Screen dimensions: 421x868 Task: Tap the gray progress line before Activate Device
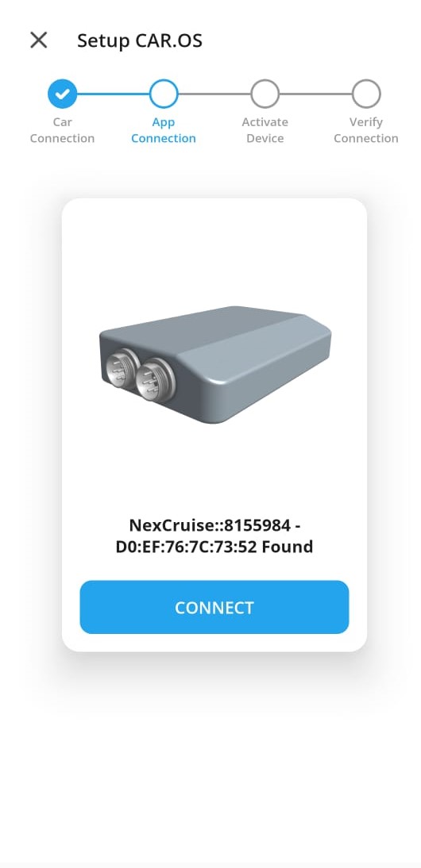(214, 94)
